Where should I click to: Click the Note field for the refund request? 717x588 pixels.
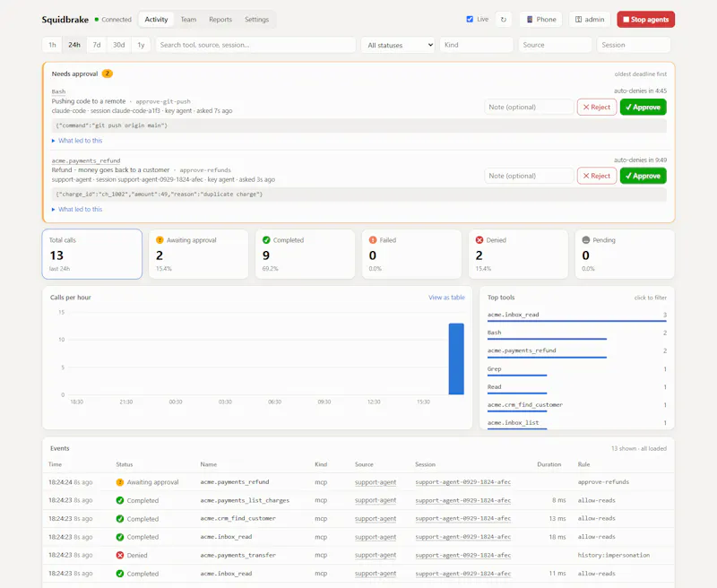pos(529,176)
